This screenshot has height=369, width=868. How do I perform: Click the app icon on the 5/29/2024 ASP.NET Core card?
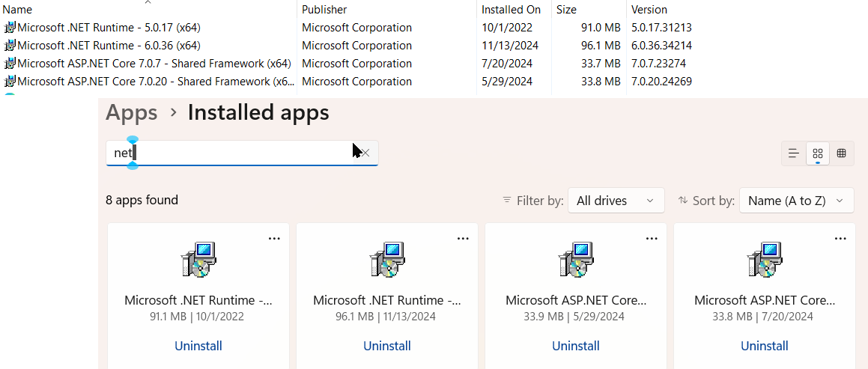(x=576, y=260)
